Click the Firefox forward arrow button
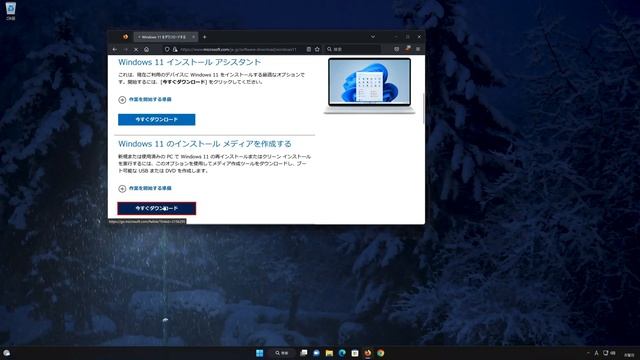 tap(125, 49)
